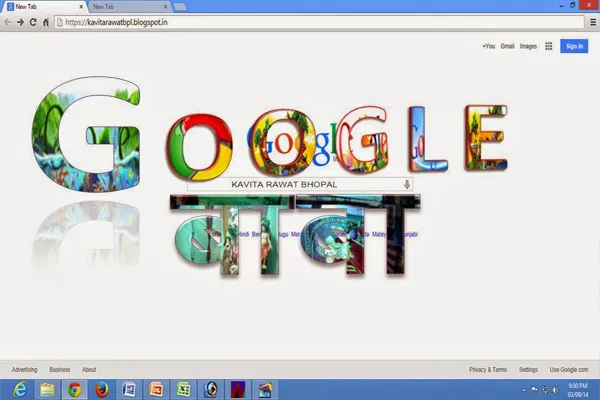
Task: Open a new tab with the small tab button
Action: [x=180, y=7]
